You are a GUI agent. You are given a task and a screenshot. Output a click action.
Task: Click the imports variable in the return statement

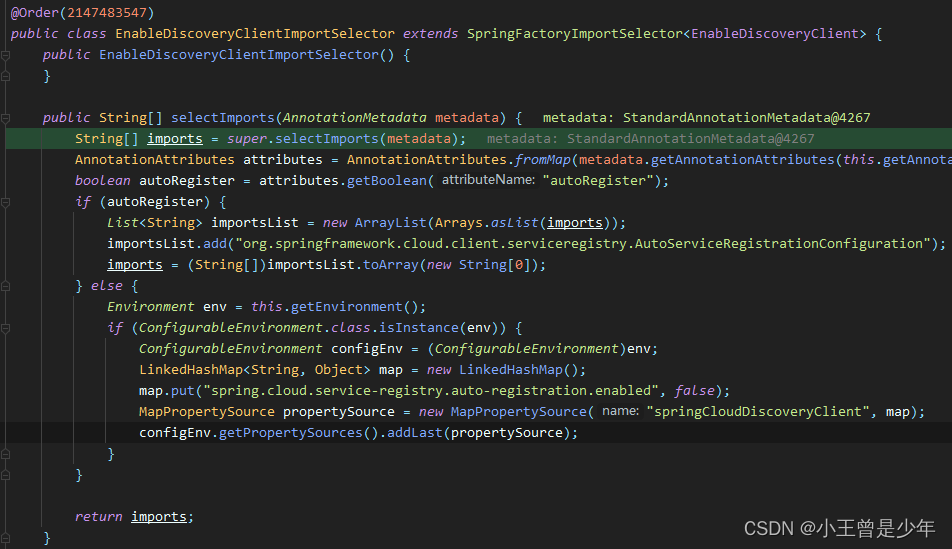[x=159, y=517]
